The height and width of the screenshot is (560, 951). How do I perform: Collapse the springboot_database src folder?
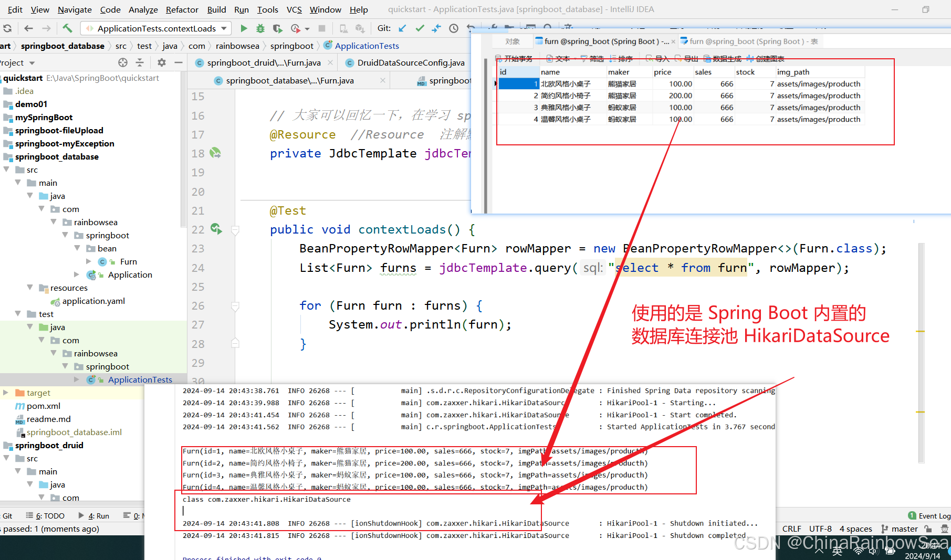pos(6,170)
